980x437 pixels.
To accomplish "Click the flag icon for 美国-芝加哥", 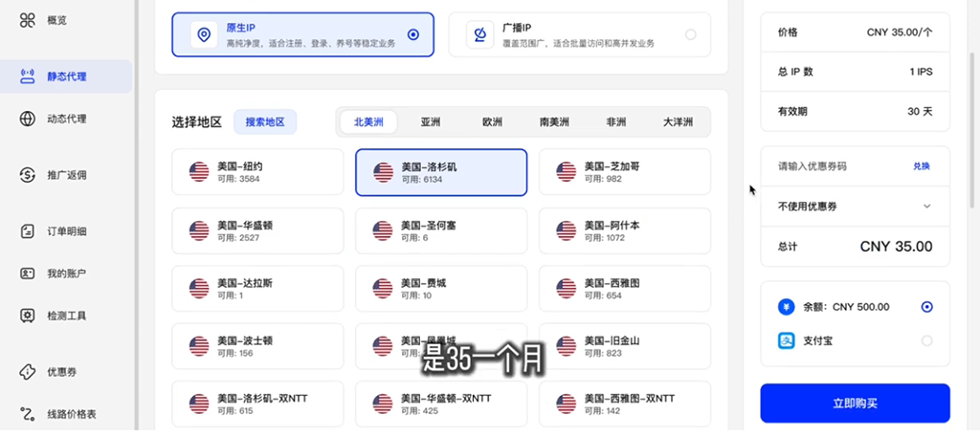I will (567, 172).
